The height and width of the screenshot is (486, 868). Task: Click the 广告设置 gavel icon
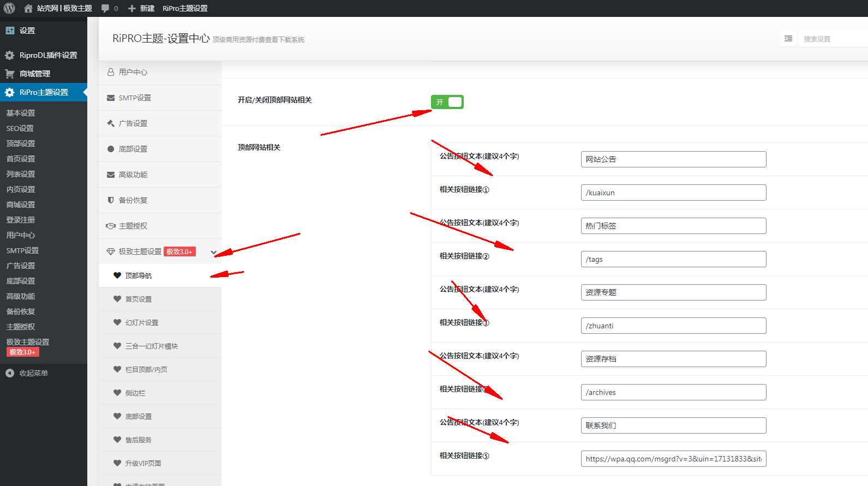click(111, 123)
